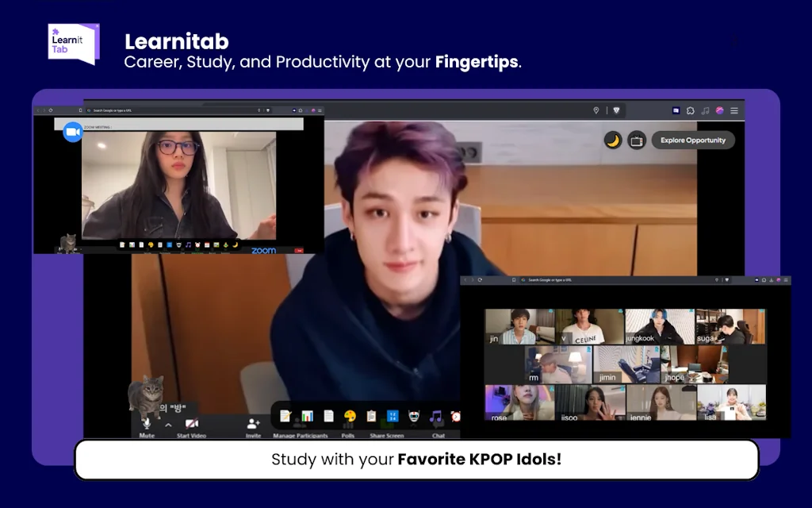The height and width of the screenshot is (508, 812).
Task: Click the bookmark icon in the top-left window address bar
Action: (x=80, y=110)
